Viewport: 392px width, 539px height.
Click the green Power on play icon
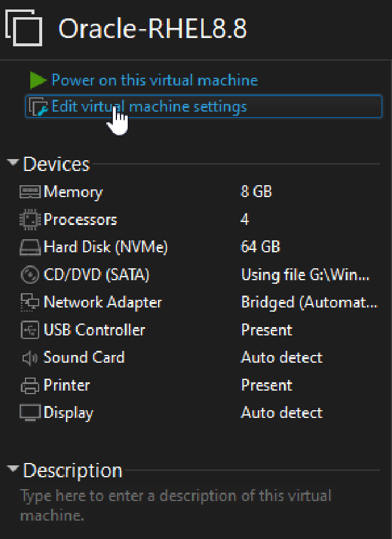39,80
